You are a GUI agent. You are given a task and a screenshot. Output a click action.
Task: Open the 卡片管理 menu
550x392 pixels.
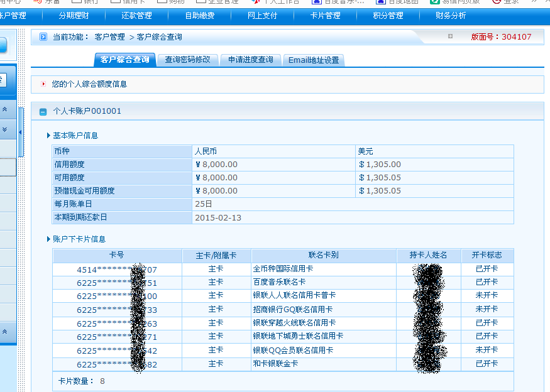click(x=325, y=16)
